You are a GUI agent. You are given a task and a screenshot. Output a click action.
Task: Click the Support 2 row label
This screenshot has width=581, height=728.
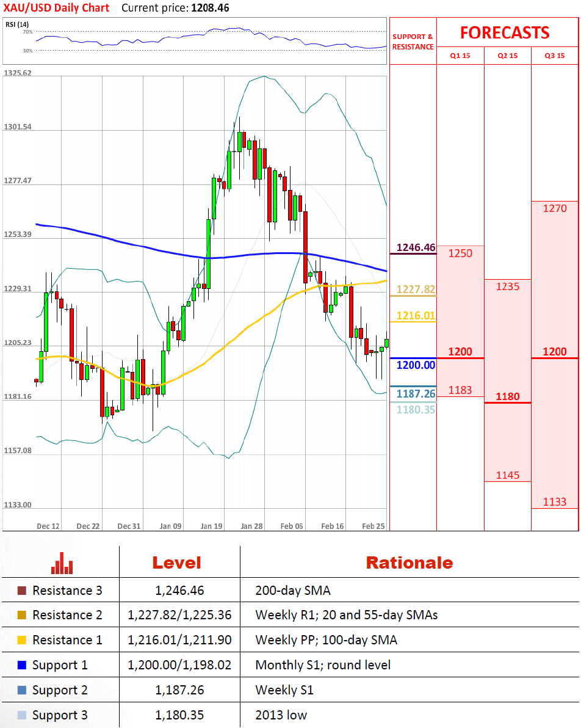click(x=60, y=690)
